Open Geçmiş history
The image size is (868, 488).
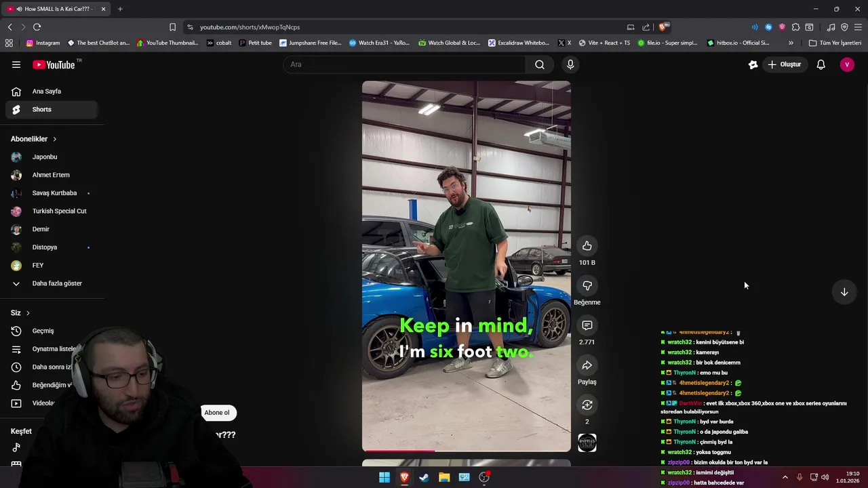coord(52,331)
